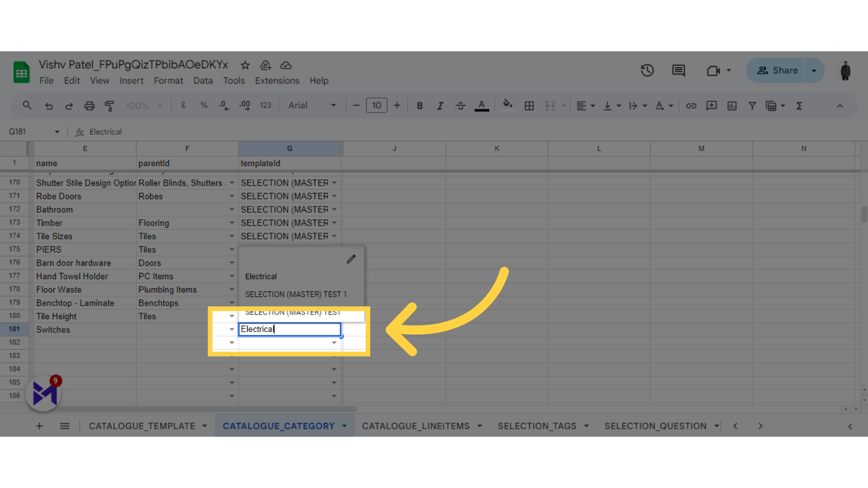Open text wrapping dropdown
868x488 pixels.
pos(638,106)
